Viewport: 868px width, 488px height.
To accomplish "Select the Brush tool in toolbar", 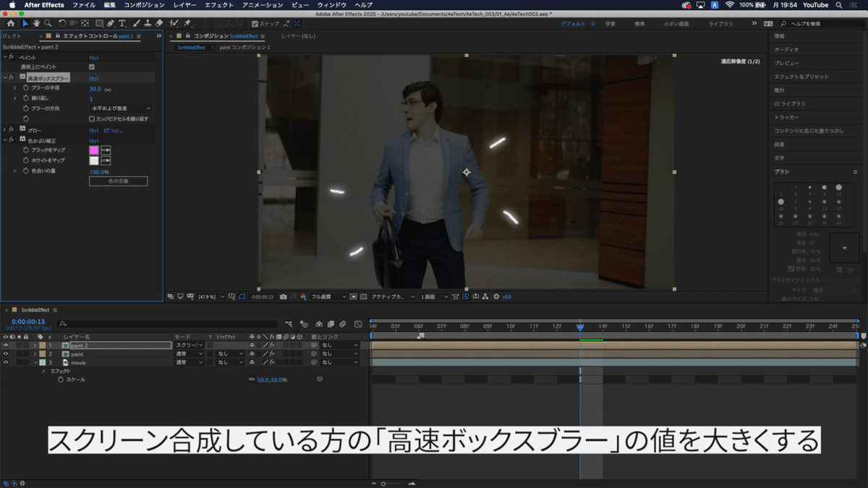I will click(x=137, y=23).
